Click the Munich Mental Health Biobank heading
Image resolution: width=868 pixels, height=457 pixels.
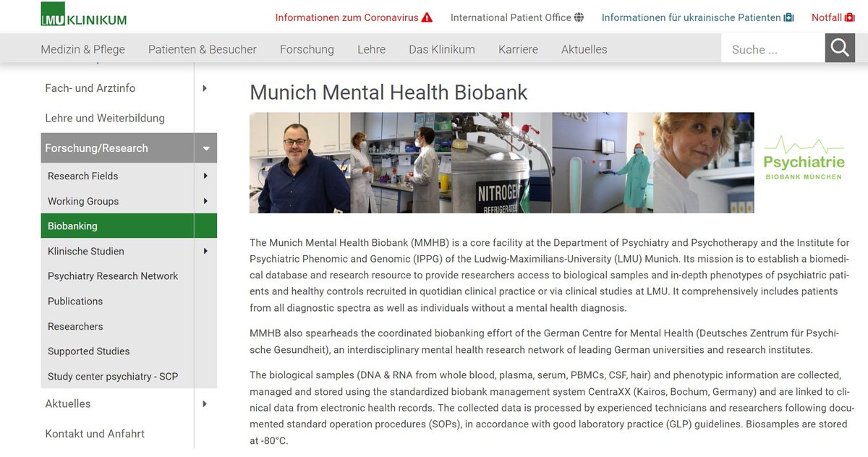click(388, 92)
